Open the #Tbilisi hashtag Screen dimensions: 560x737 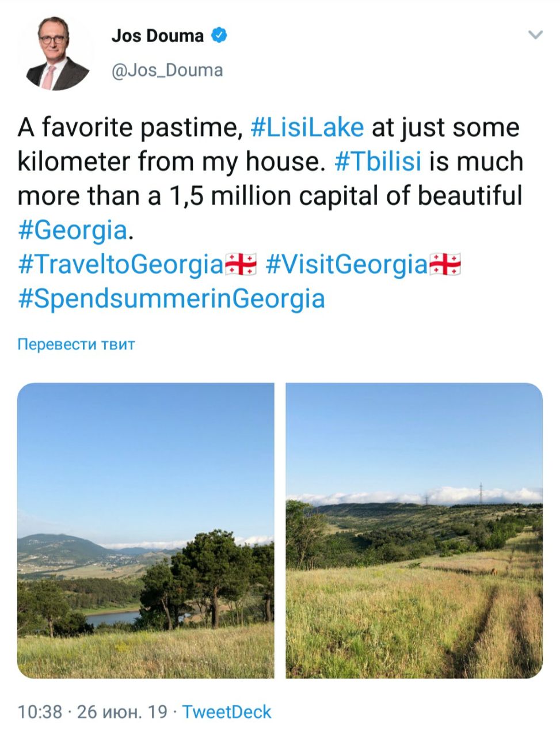point(378,162)
